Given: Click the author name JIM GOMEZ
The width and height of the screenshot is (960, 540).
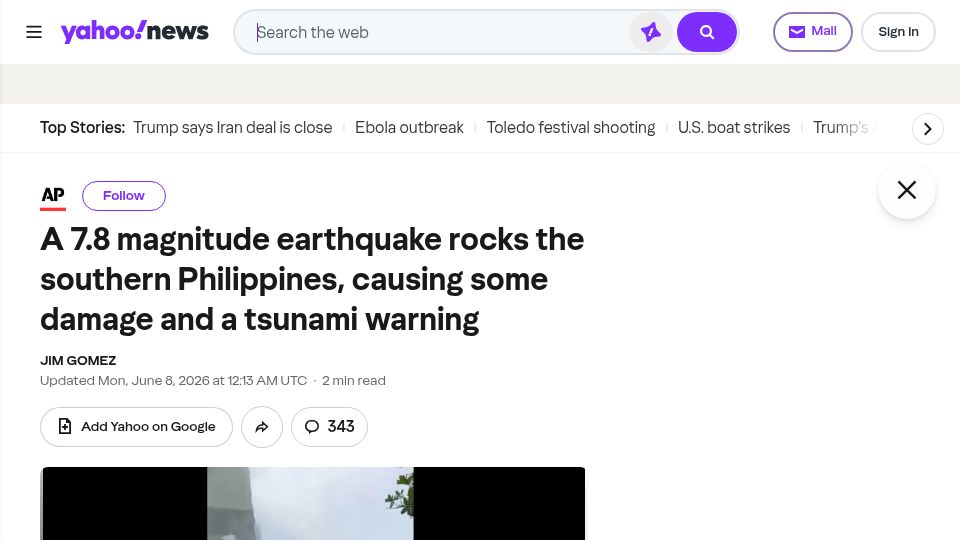Looking at the screenshot, I should tap(78, 361).
